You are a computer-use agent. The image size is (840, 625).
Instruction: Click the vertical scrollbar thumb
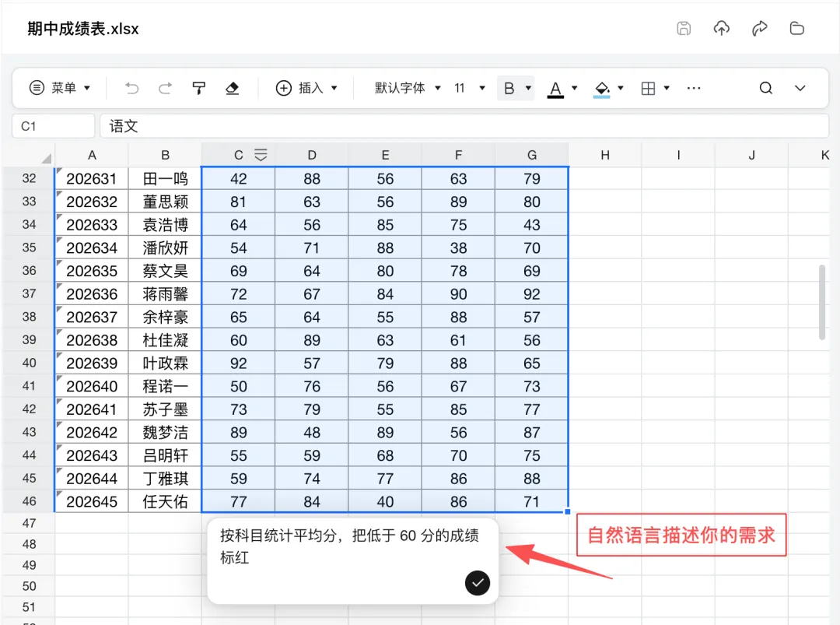822,302
